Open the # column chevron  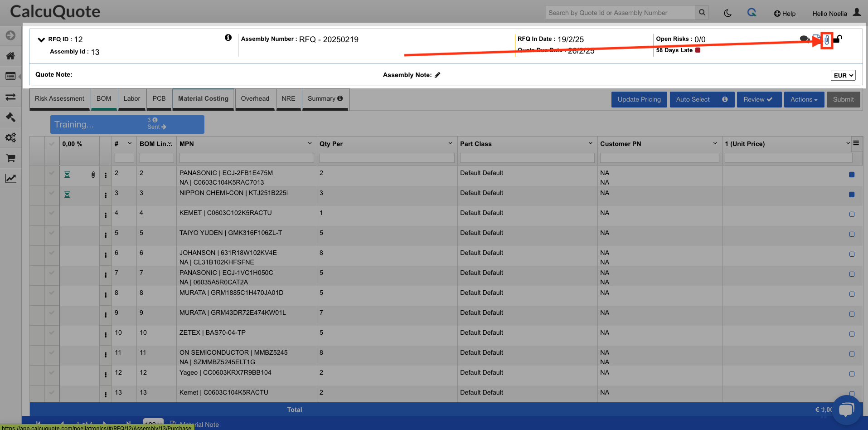[x=130, y=143]
